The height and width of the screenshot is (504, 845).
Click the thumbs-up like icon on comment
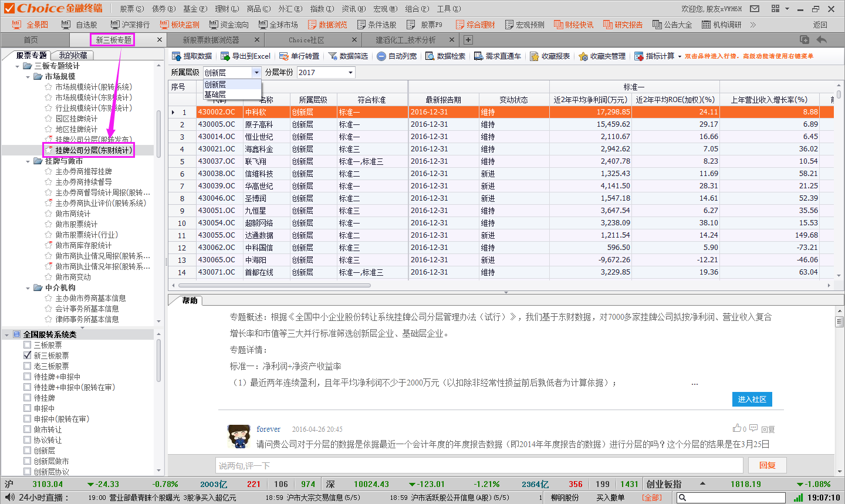pos(736,428)
